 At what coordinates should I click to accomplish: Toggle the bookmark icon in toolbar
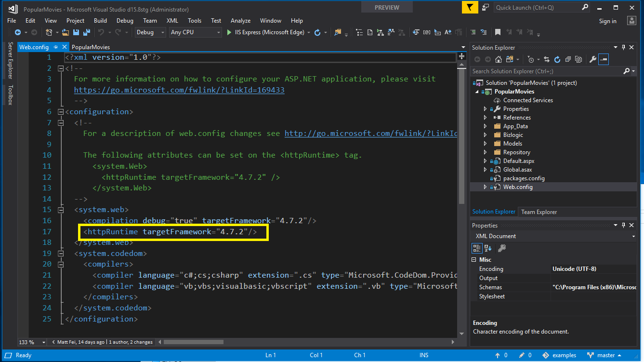498,32
